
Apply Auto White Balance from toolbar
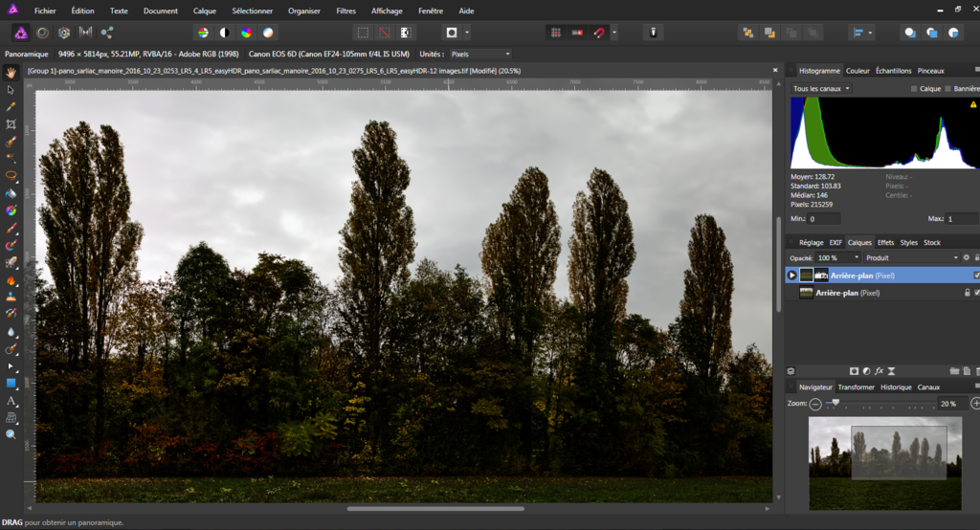268,33
